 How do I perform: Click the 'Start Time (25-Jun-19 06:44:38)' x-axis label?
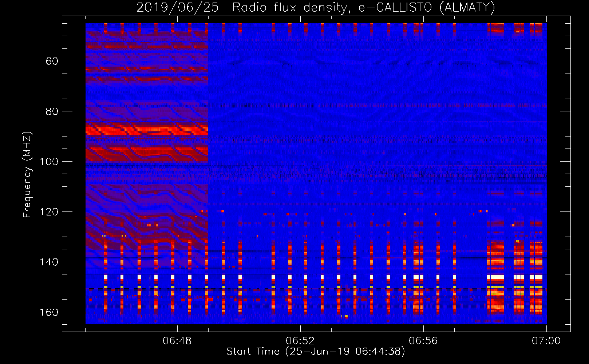coord(316,352)
